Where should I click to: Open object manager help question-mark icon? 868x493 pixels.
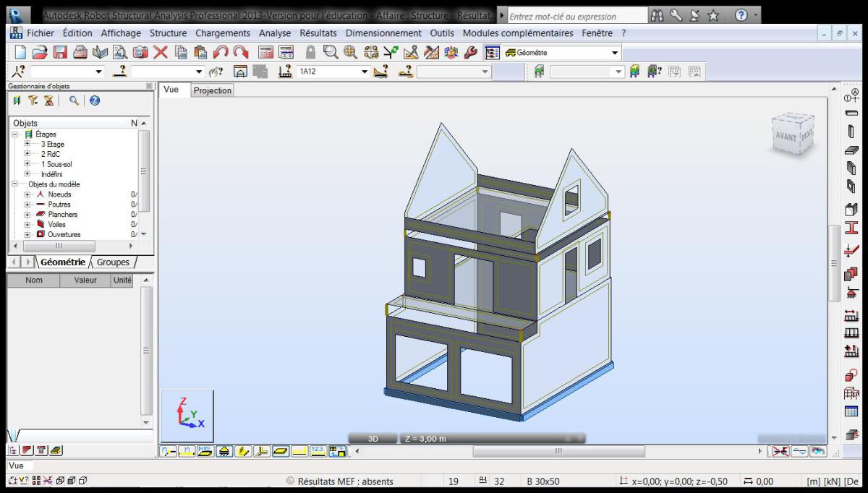pyautogui.click(x=94, y=100)
